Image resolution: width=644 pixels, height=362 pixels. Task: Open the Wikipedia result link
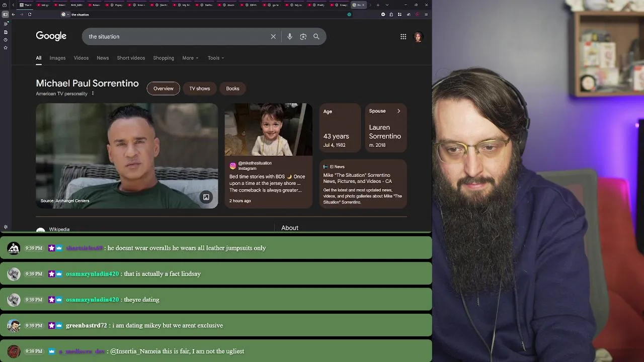click(59, 229)
